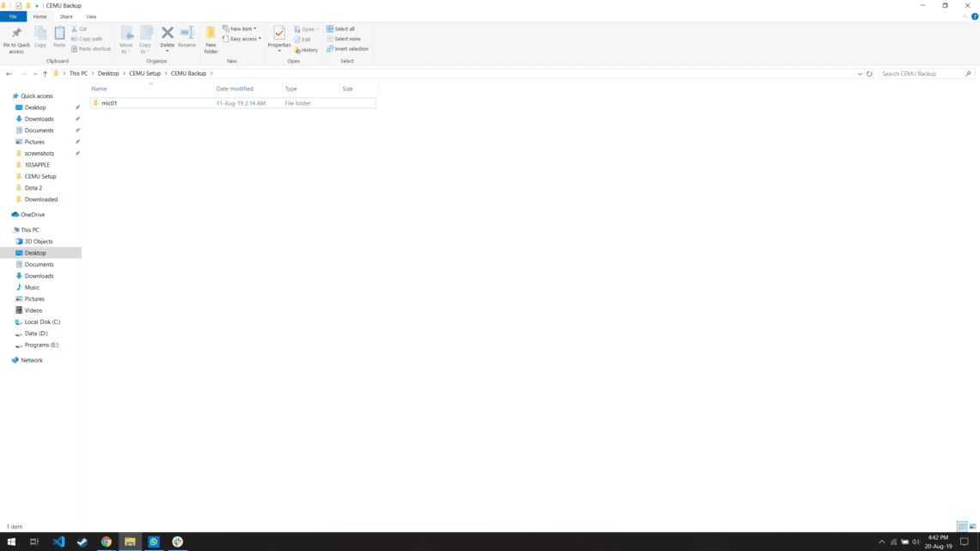Navigate to CEMU Setup via breadcrumb
This screenshot has height=551, width=980.
(143, 73)
